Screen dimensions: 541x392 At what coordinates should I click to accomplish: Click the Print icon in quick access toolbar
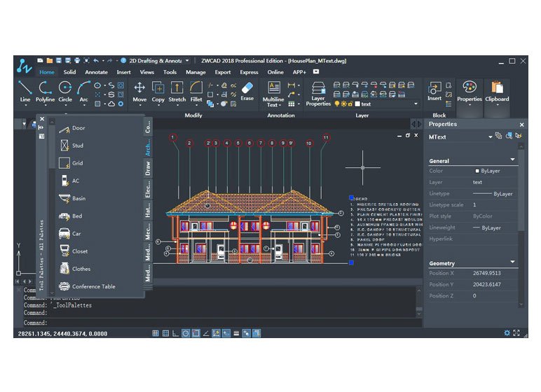click(x=77, y=61)
